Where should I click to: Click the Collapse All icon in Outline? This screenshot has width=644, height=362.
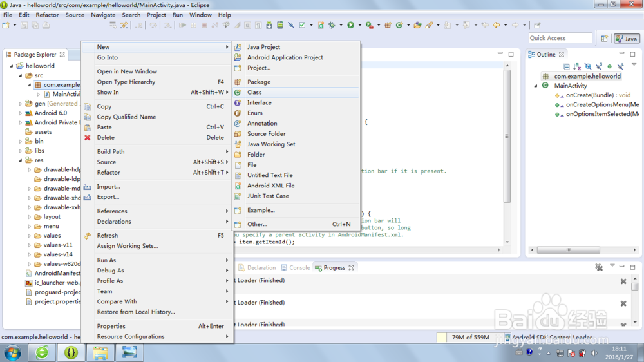[x=566, y=66]
